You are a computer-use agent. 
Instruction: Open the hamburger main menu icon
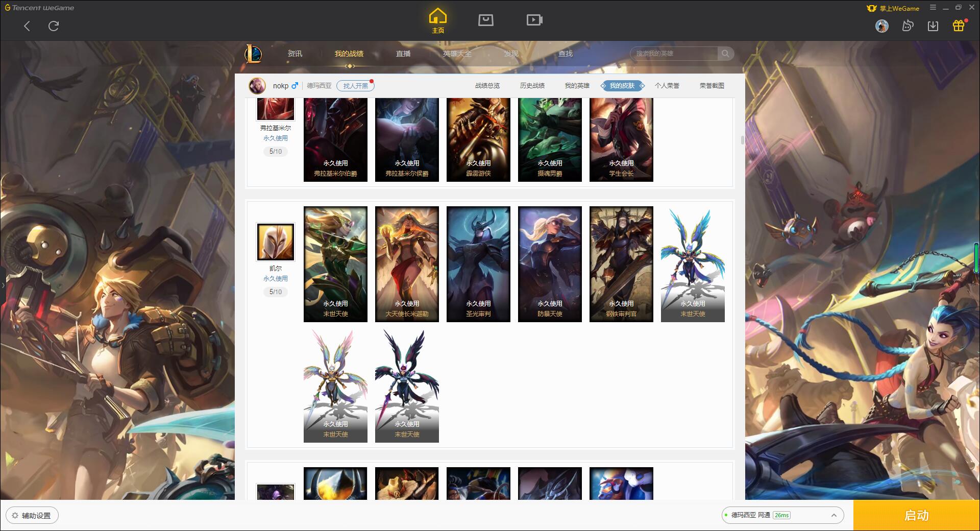[933, 8]
